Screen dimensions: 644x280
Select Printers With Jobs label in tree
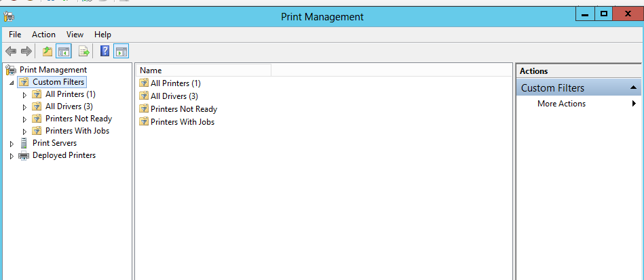77,132
